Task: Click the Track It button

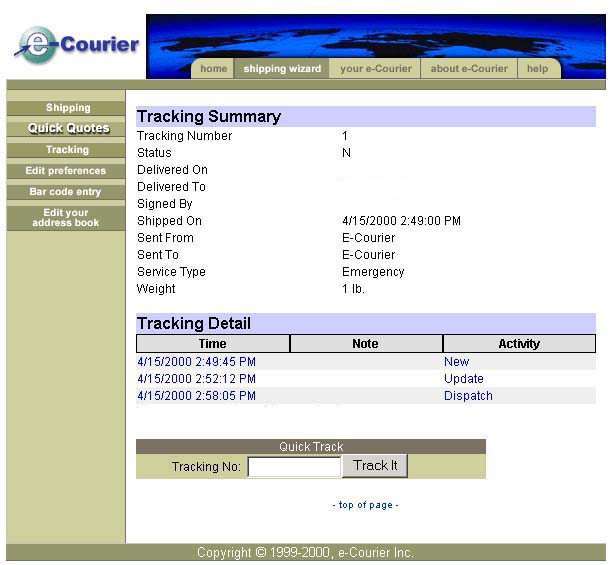Action: click(x=375, y=466)
